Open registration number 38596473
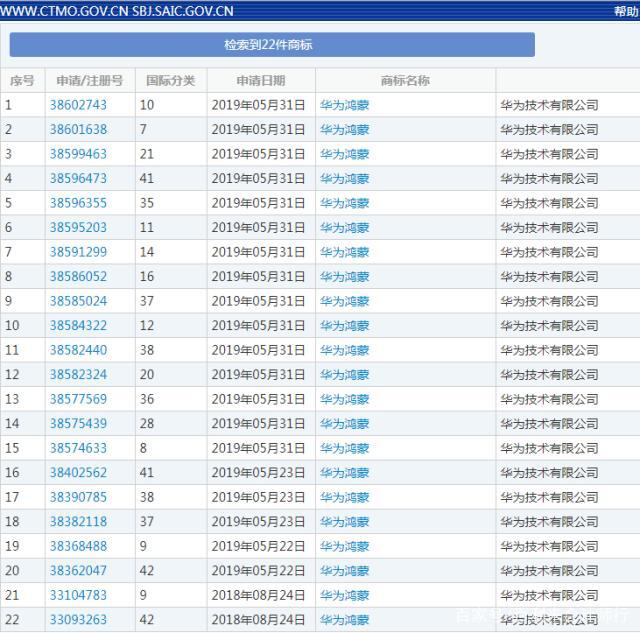640x633 pixels. point(78,178)
